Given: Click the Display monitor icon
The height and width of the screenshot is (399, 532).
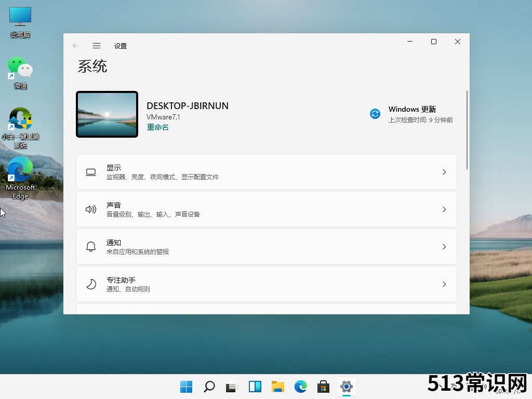Looking at the screenshot, I should click(91, 172).
